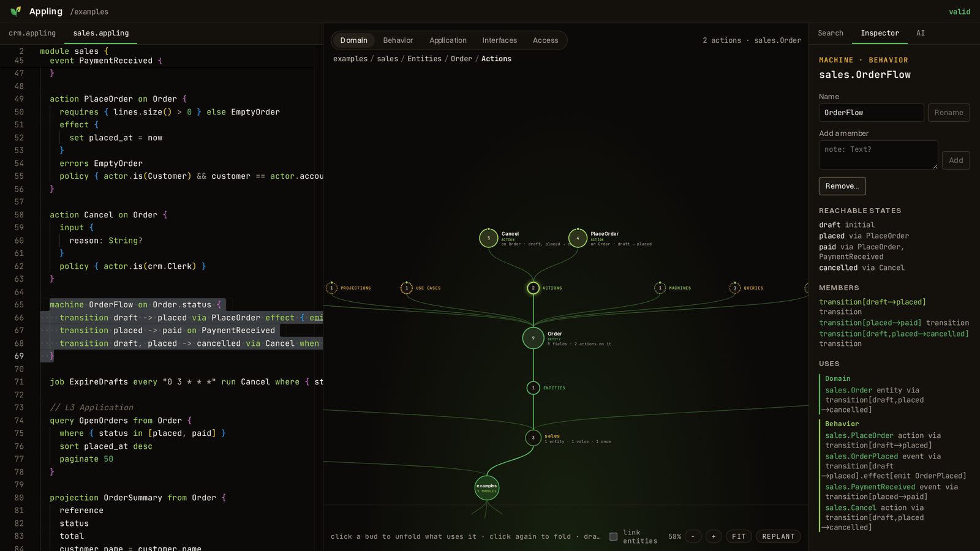Click the Order entity node

(533, 338)
